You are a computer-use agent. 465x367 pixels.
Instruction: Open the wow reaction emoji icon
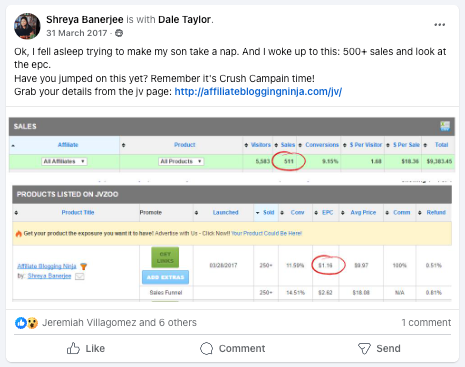(x=32, y=323)
